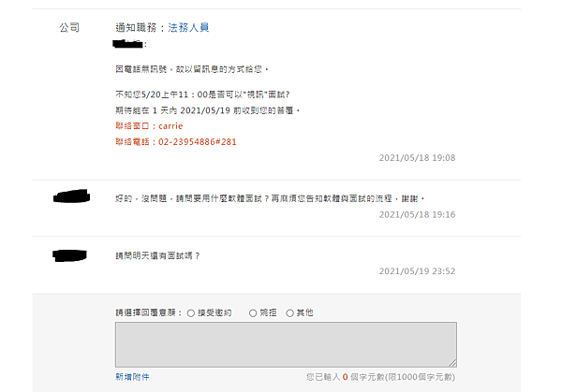Viewport: 562px width, 392px height.
Task: Click redacted sender name beside 19:16 message
Action: 72,196
